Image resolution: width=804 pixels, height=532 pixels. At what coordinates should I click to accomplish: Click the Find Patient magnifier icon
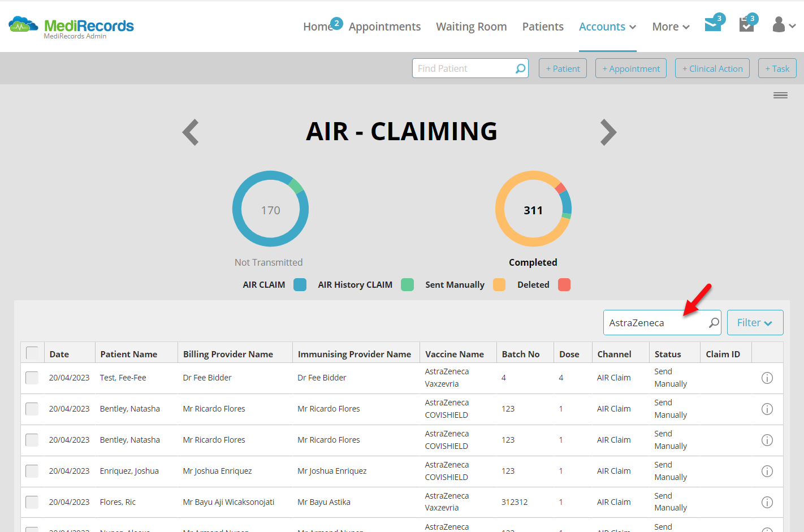coord(520,68)
